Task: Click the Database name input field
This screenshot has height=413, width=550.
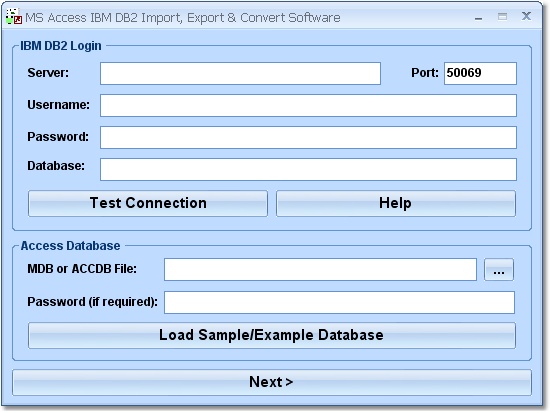Action: point(308,169)
